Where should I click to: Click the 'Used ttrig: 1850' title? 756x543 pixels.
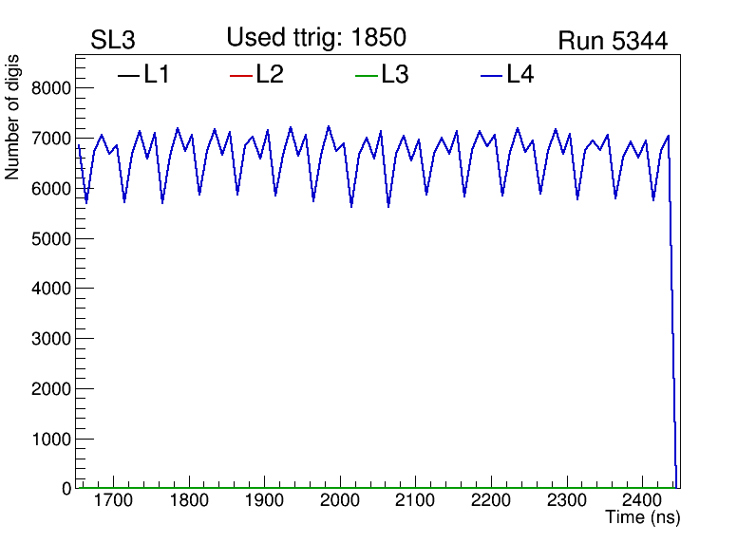[316, 38]
